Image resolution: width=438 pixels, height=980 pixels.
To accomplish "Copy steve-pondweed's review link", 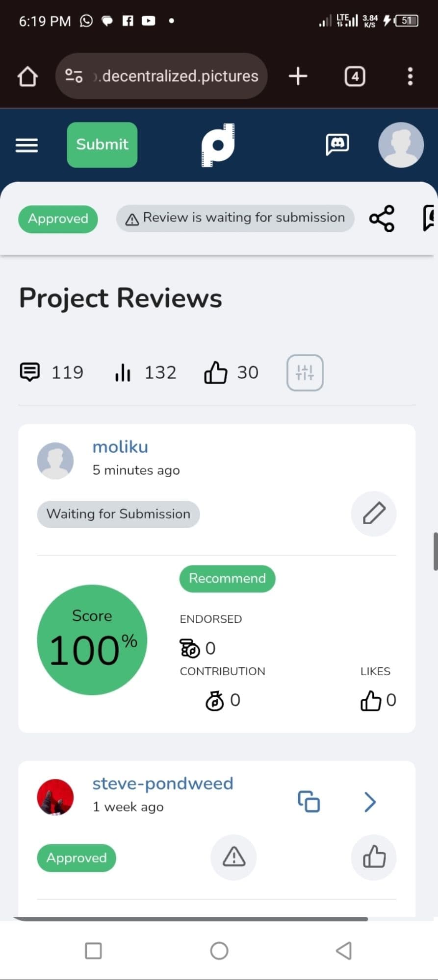I will coord(309,802).
